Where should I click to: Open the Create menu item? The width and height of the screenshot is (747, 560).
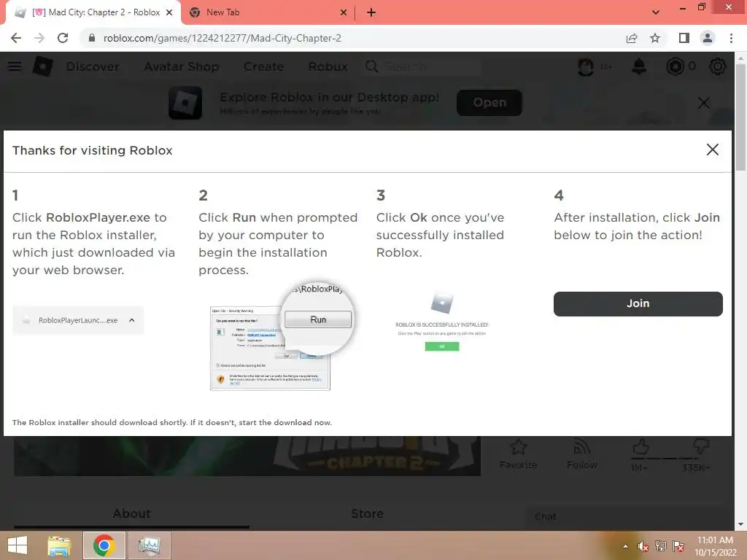point(263,66)
